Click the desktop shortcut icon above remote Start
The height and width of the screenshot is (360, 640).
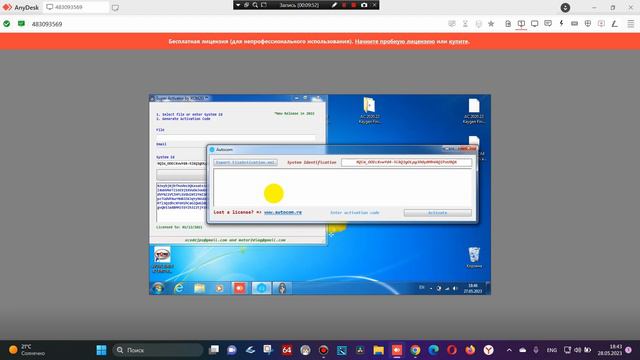[x=162, y=260]
